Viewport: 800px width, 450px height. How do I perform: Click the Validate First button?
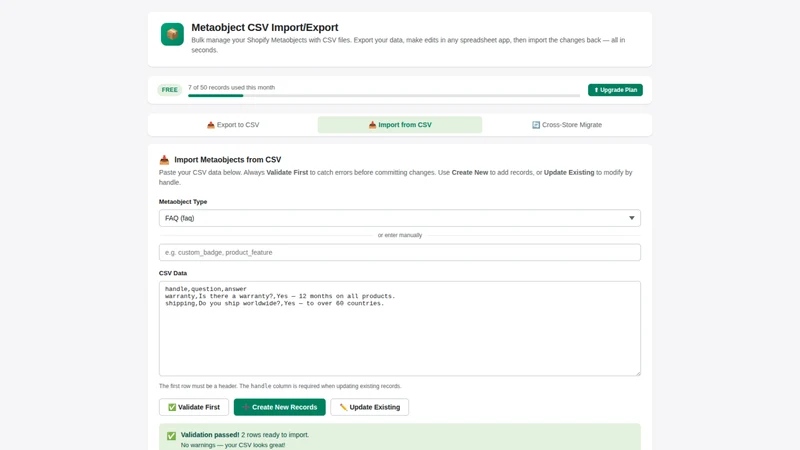(194, 407)
